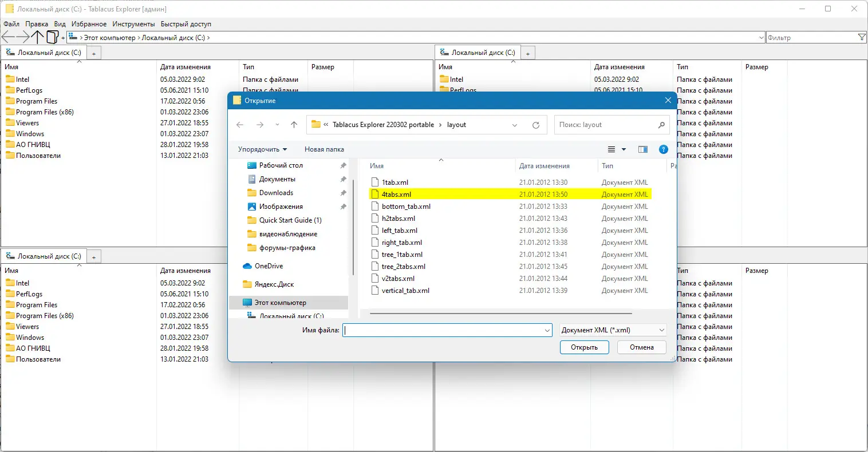
Task: Open the Избранное menu
Action: point(89,24)
